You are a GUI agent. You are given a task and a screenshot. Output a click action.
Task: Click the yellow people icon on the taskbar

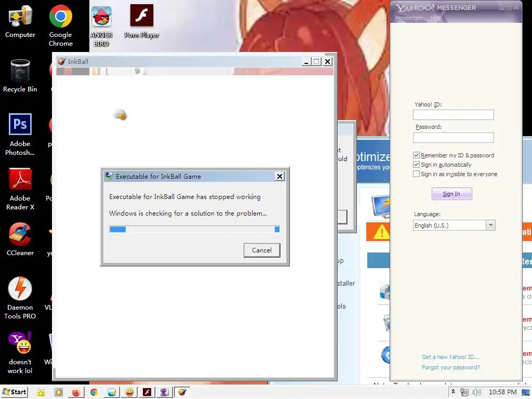pyautogui.click(x=41, y=393)
